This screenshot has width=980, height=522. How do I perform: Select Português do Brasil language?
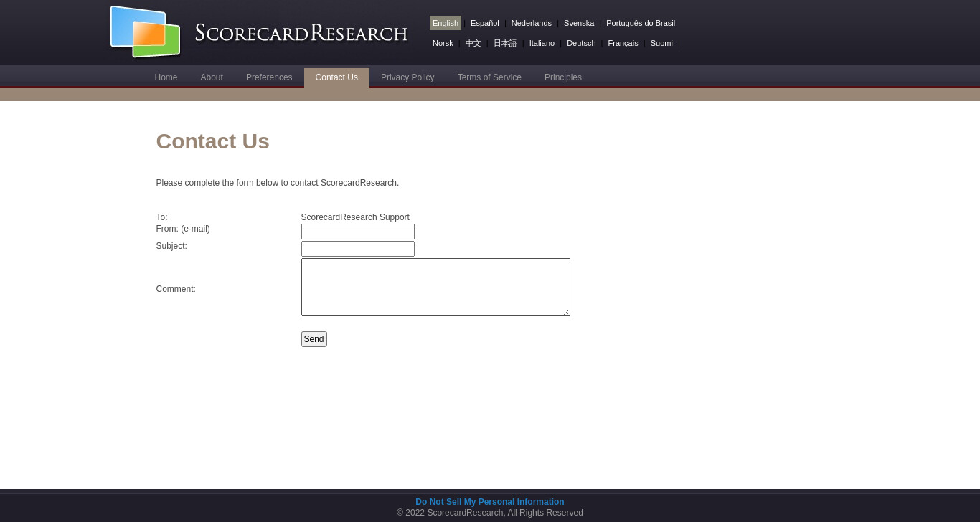pos(641,23)
